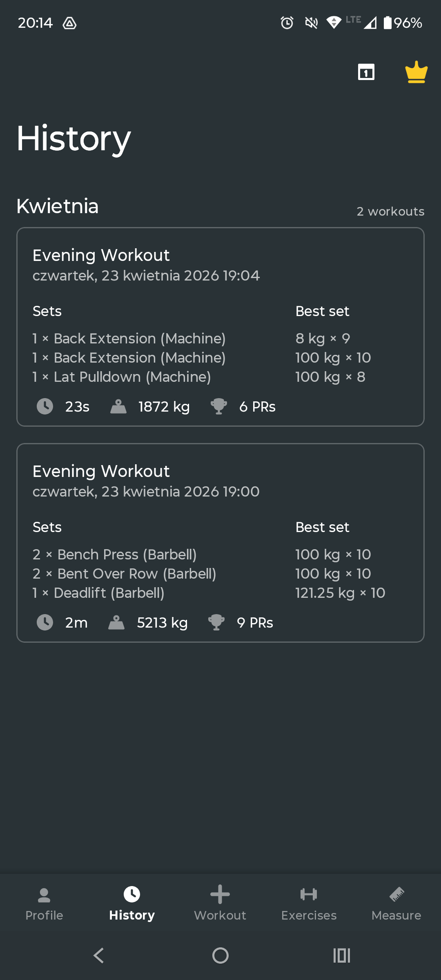Tap the clock icon beside 23s duration

tap(45, 406)
